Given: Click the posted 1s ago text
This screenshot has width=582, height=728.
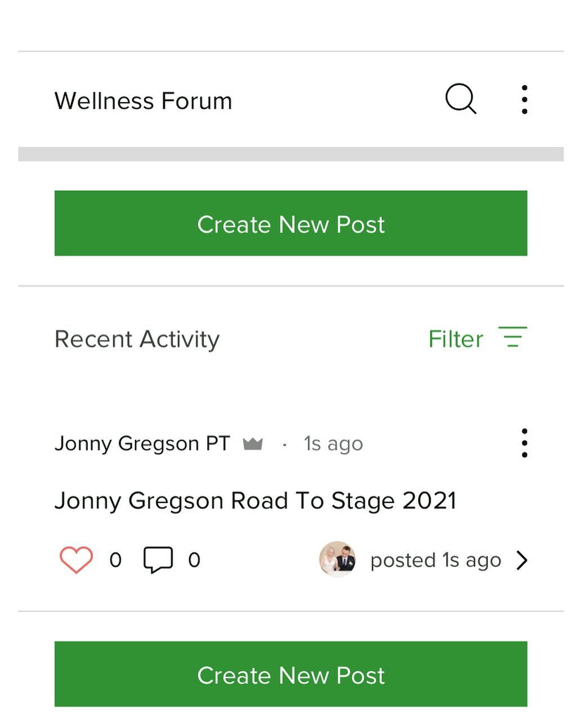Looking at the screenshot, I should click(436, 560).
